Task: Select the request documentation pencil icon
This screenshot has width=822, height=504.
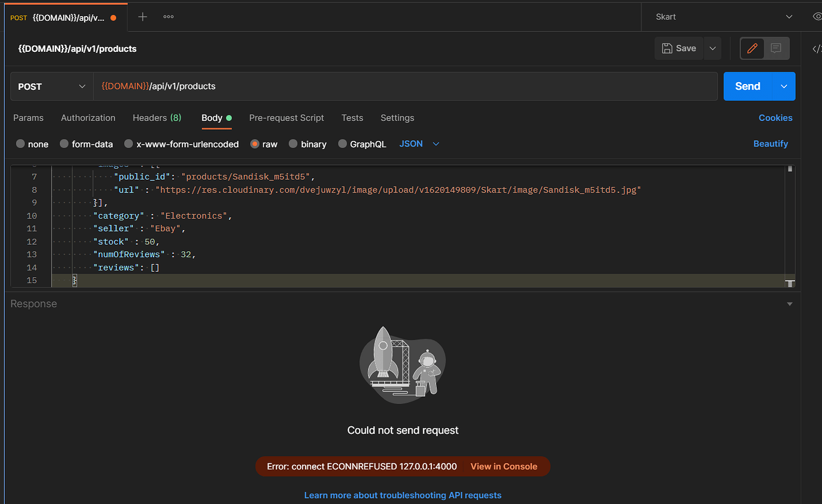Action: click(752, 48)
